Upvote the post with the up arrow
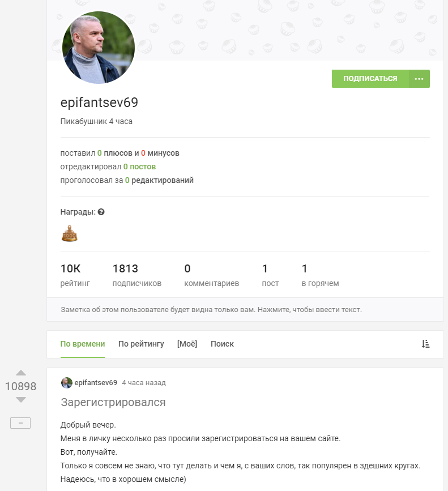The image size is (448, 491). click(x=21, y=373)
